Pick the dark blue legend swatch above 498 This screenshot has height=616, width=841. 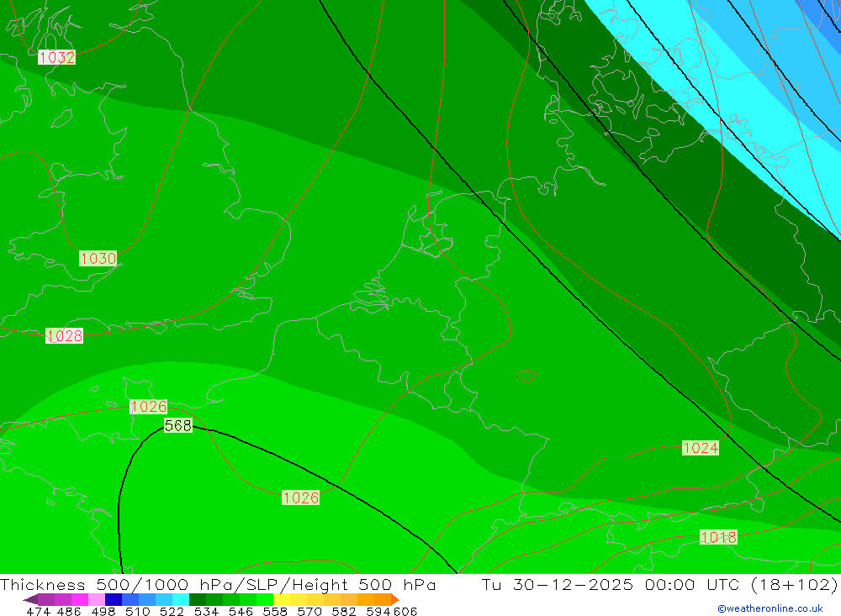coord(114,599)
